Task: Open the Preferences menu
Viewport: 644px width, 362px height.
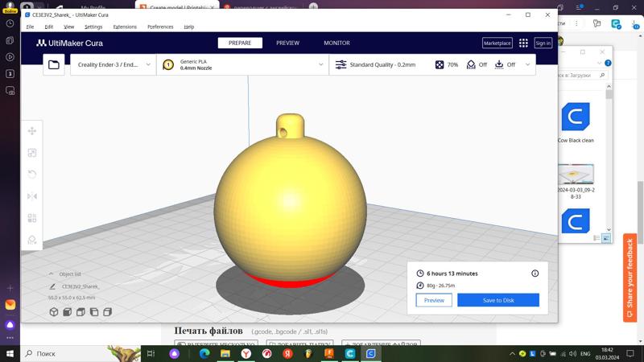Action: [x=160, y=27]
